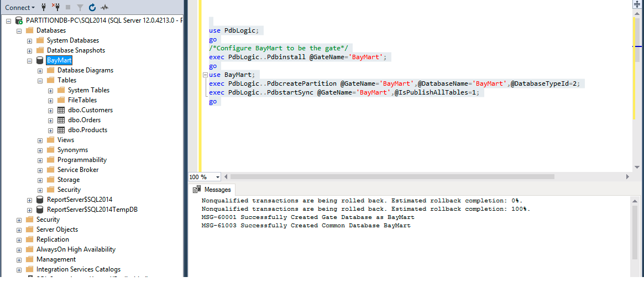The image size is (644, 308).
Task: Select the server icon for PARTITIONDB-PC\SQL2014
Action: click(19, 20)
